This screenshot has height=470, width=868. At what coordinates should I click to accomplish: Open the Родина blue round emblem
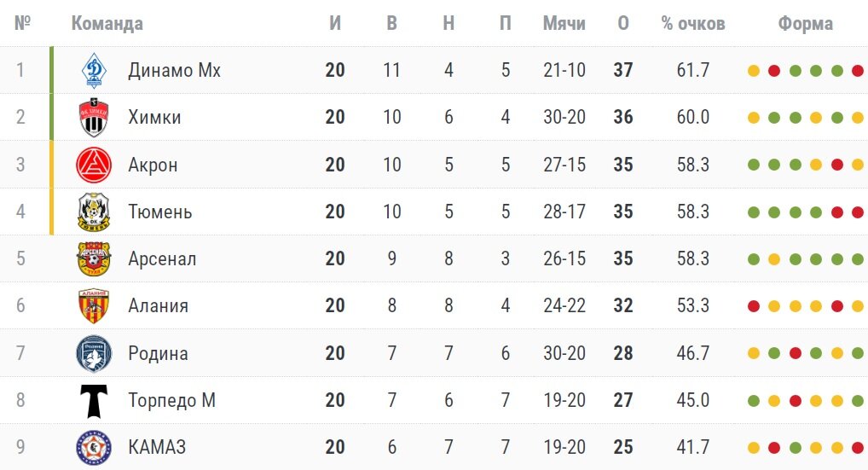pos(94,353)
